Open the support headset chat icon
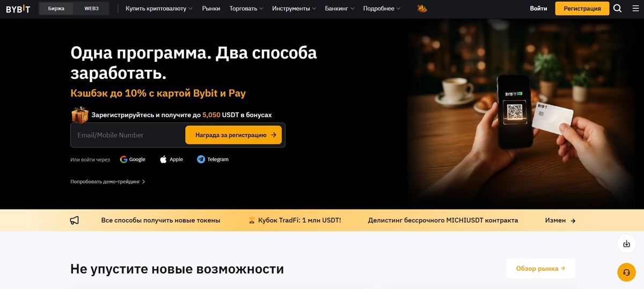The height and width of the screenshot is (289, 644). (626, 272)
